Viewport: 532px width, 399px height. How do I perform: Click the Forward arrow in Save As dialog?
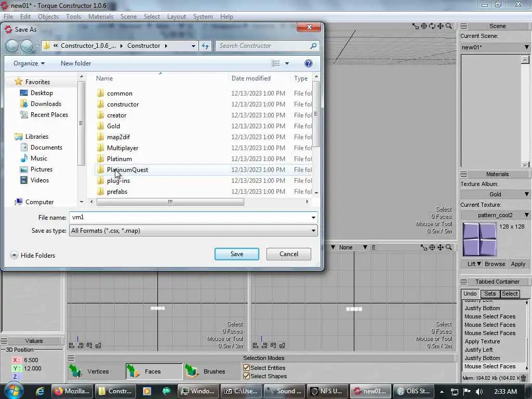[x=27, y=46]
